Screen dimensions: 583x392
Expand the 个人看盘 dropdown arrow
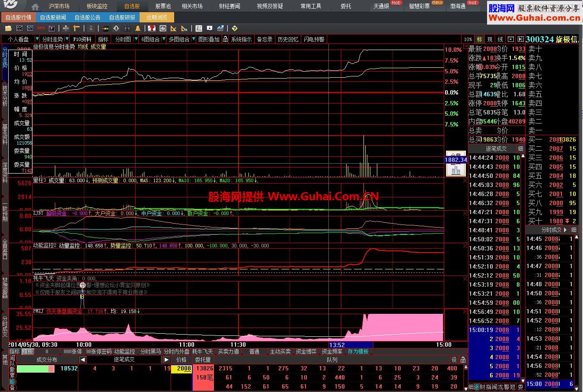pos(37,39)
